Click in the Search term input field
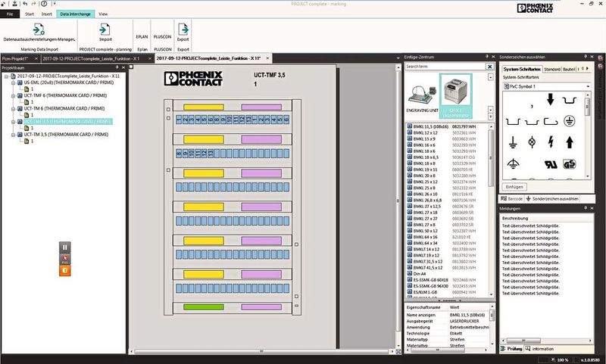 (x=445, y=67)
